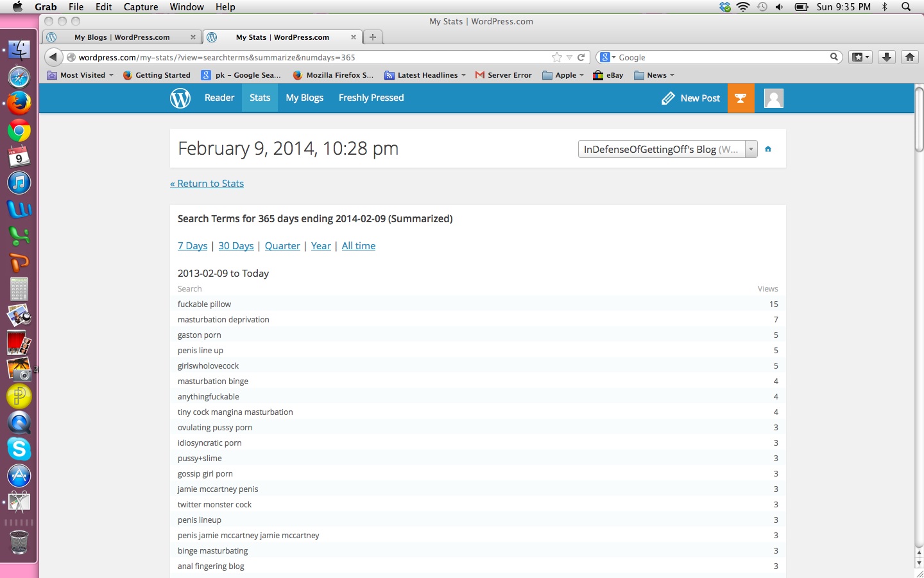Bookmark this page with the star icon
The image size is (924, 578).
(x=556, y=57)
